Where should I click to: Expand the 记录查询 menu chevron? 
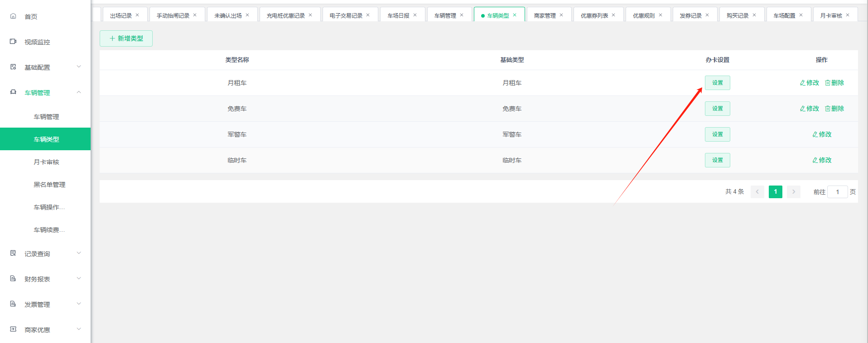pyautogui.click(x=79, y=253)
